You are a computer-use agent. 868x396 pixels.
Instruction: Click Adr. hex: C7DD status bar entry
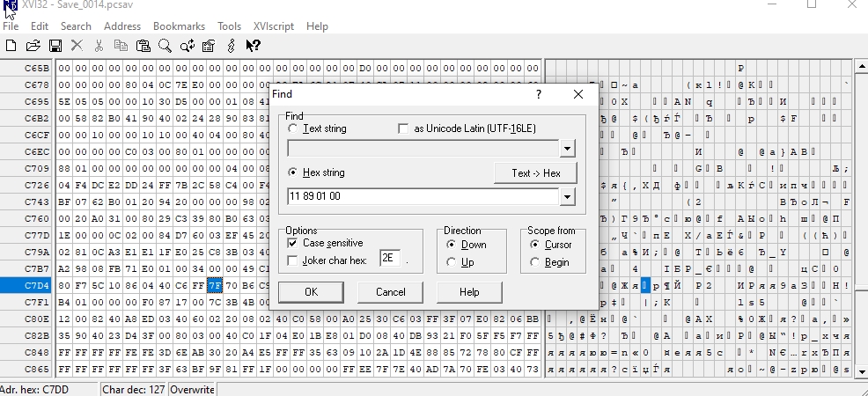50,389
